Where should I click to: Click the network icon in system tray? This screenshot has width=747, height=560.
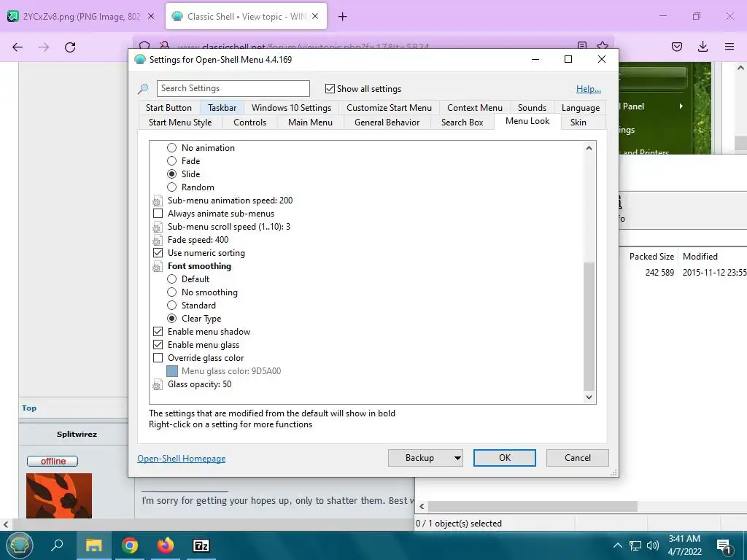point(635,545)
